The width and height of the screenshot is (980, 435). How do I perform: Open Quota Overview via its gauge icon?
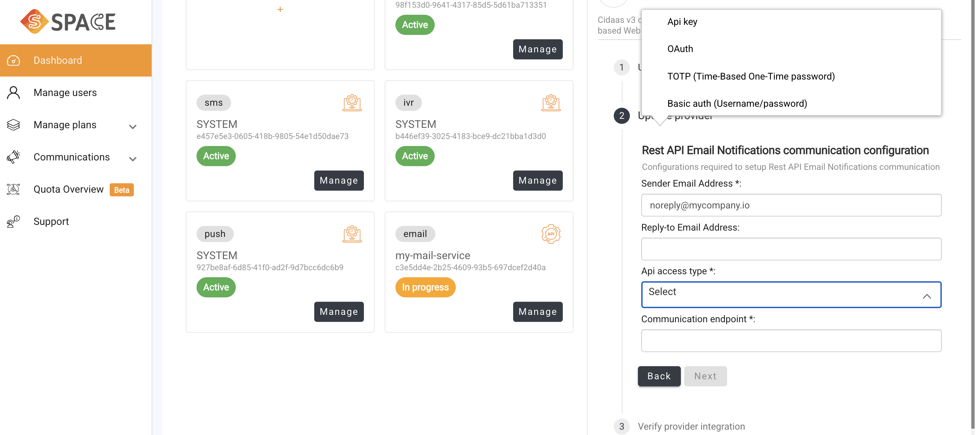tap(14, 189)
